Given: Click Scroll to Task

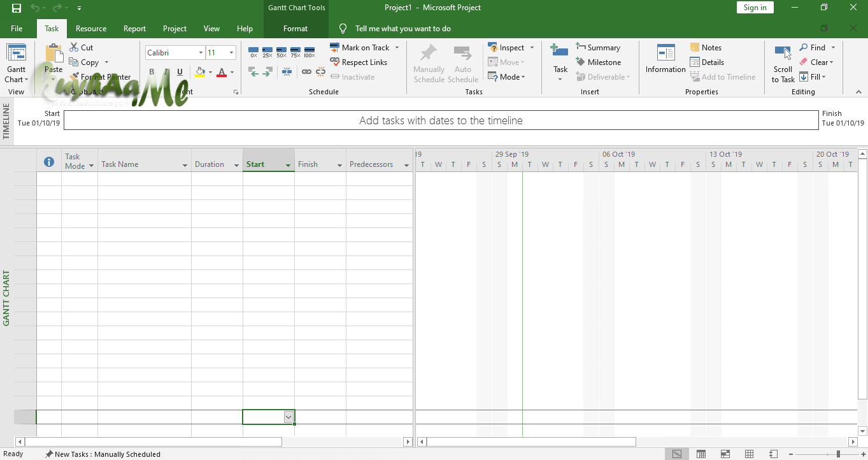Looking at the screenshot, I should (783, 64).
